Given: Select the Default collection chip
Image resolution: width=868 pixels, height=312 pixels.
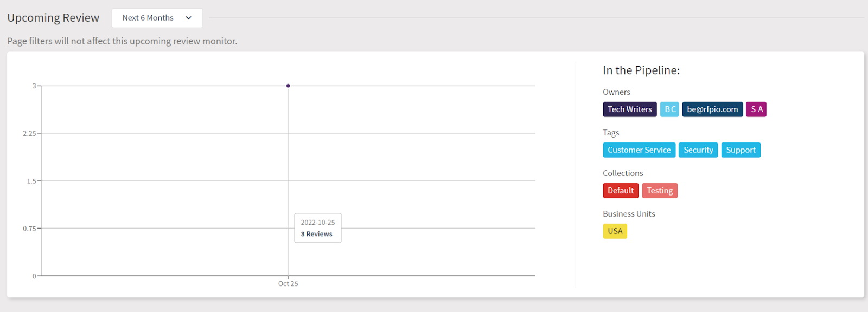Looking at the screenshot, I should click(x=621, y=191).
